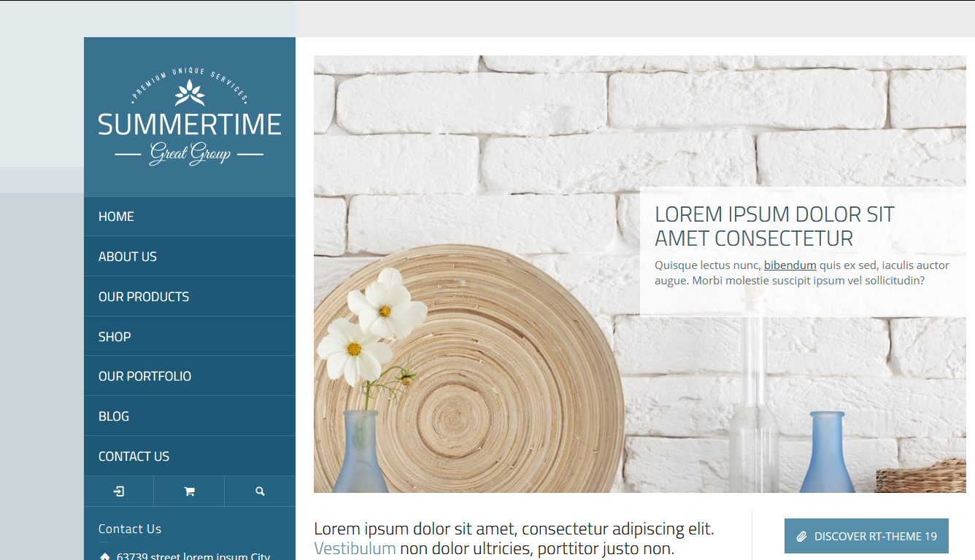Click the house icon beside the address

point(105,556)
